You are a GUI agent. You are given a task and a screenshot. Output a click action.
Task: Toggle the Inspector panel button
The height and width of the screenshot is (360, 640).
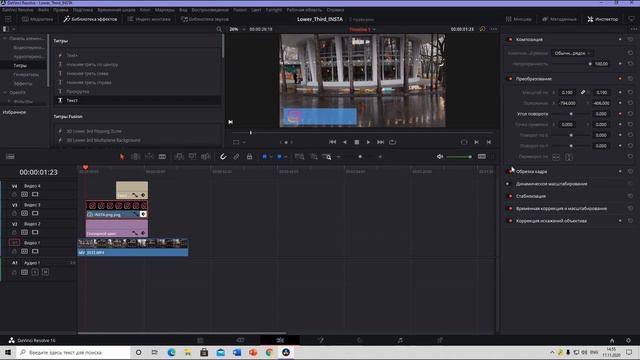[x=602, y=19]
